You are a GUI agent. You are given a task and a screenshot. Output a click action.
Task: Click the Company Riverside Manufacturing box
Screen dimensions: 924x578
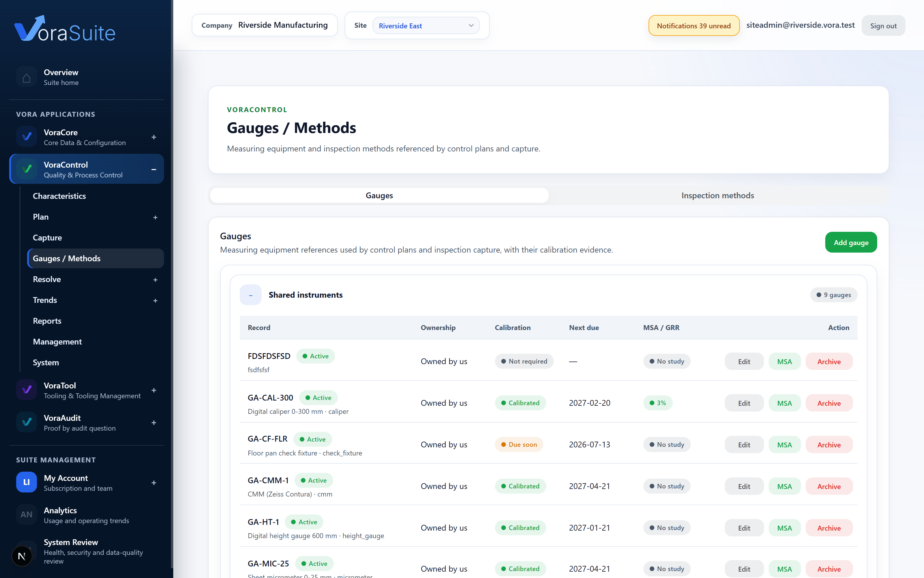pyautogui.click(x=264, y=25)
